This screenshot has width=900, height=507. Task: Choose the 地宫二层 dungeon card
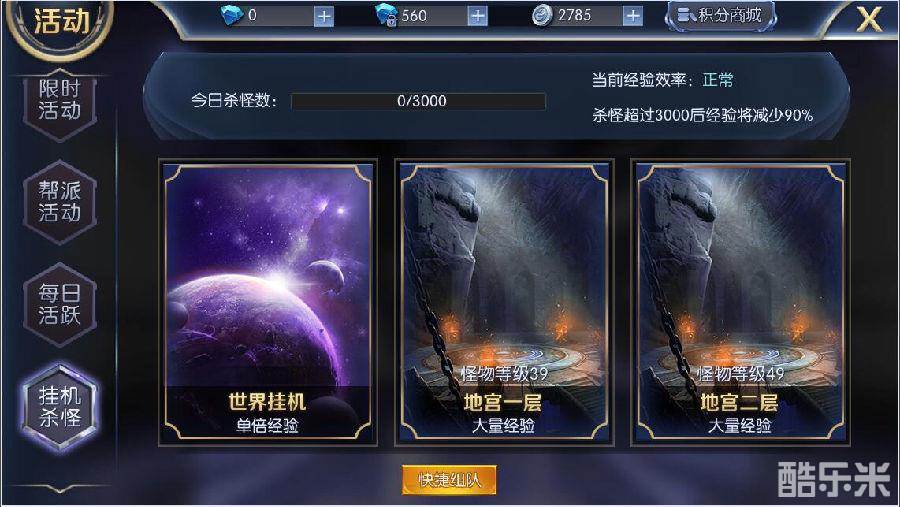(740, 303)
